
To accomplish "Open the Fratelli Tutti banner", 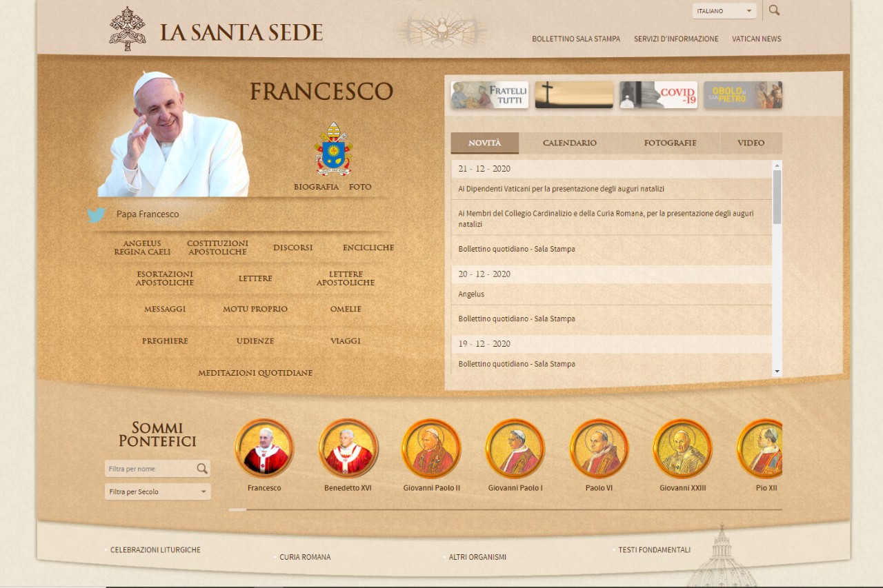I will click(489, 94).
